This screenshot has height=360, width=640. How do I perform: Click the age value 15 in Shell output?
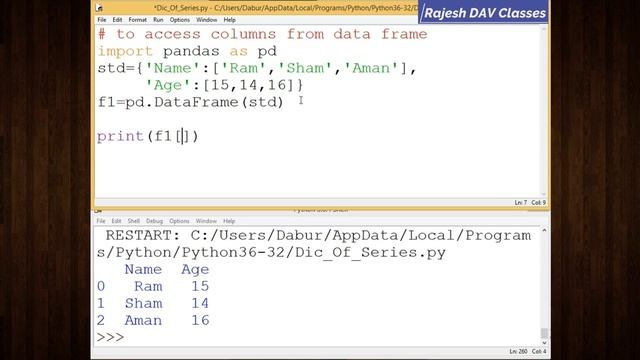tap(200, 287)
